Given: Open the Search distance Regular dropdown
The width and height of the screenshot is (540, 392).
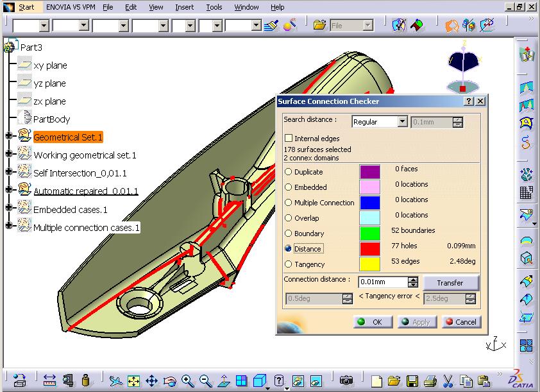Looking at the screenshot, I should (x=402, y=122).
